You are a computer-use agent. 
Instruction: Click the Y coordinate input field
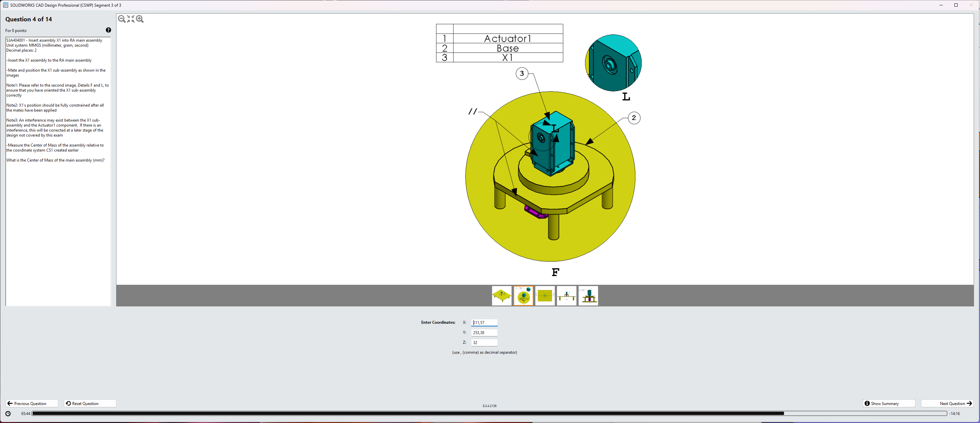(x=484, y=332)
